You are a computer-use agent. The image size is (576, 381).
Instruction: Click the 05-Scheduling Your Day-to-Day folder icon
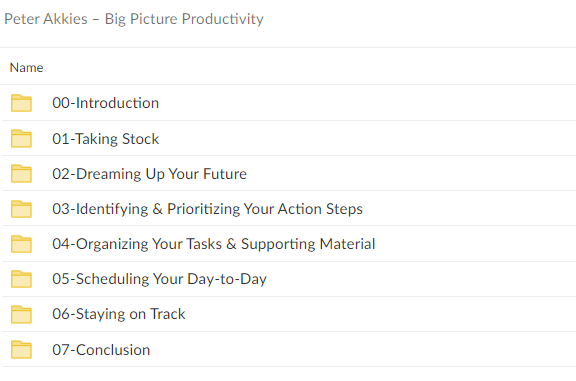[21, 279]
